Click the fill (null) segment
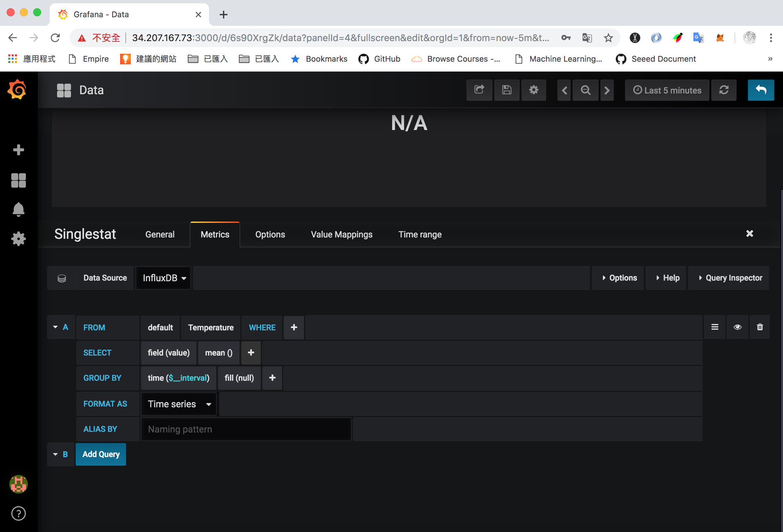The height and width of the screenshot is (532, 783). click(239, 378)
